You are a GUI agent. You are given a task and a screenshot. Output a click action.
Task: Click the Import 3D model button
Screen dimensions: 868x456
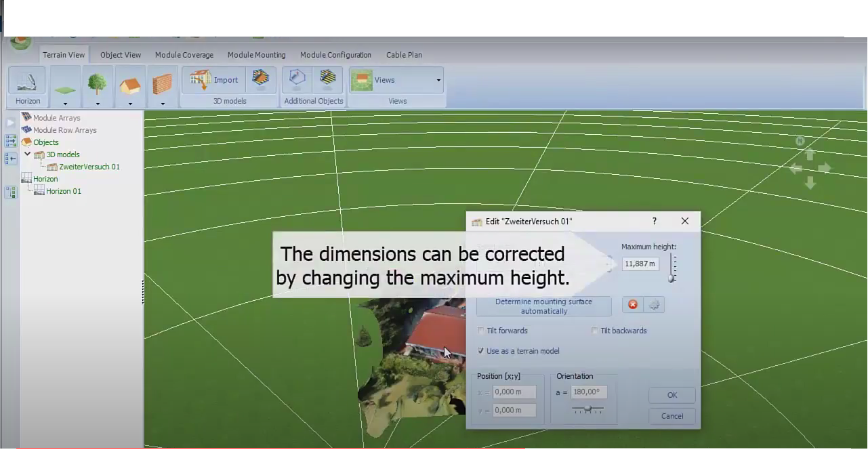pyautogui.click(x=214, y=79)
